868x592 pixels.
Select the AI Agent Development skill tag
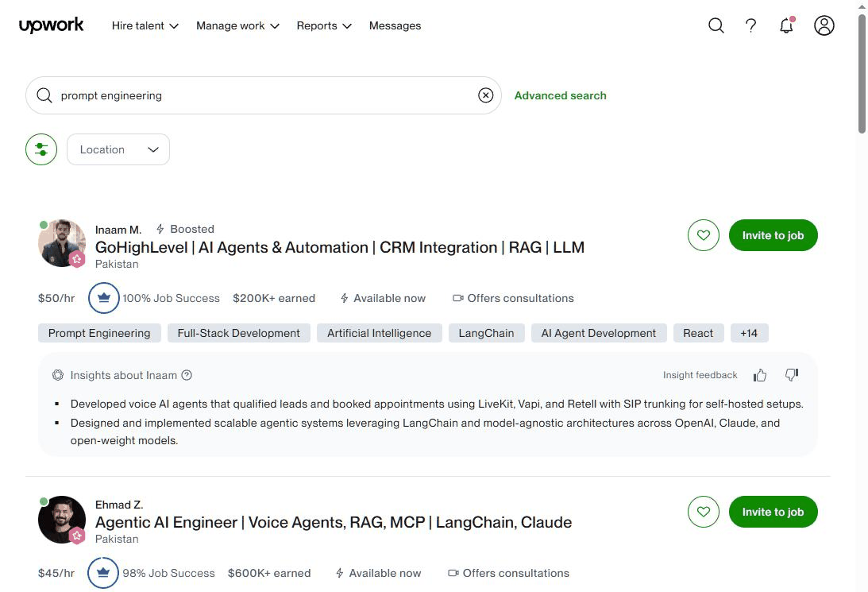click(x=599, y=333)
